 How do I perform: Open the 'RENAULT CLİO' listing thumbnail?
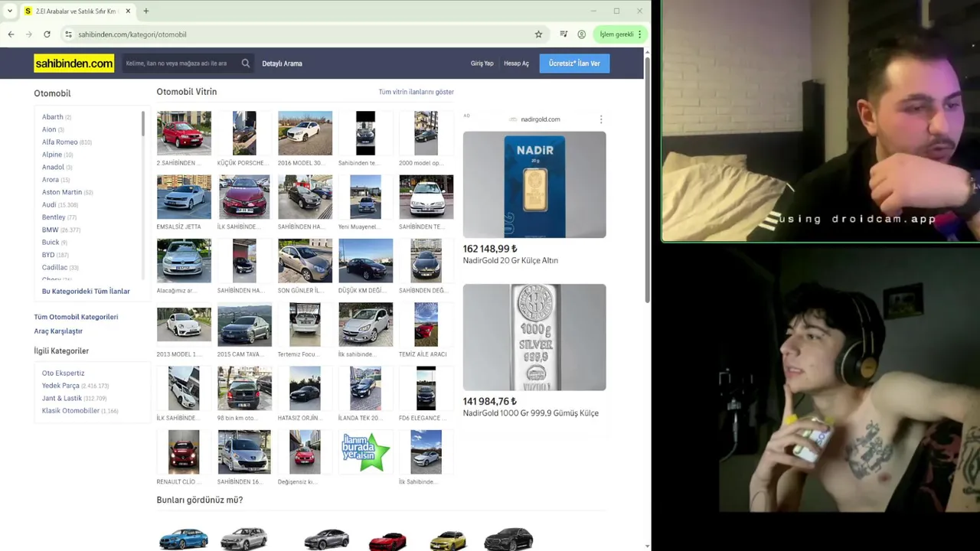point(184,452)
